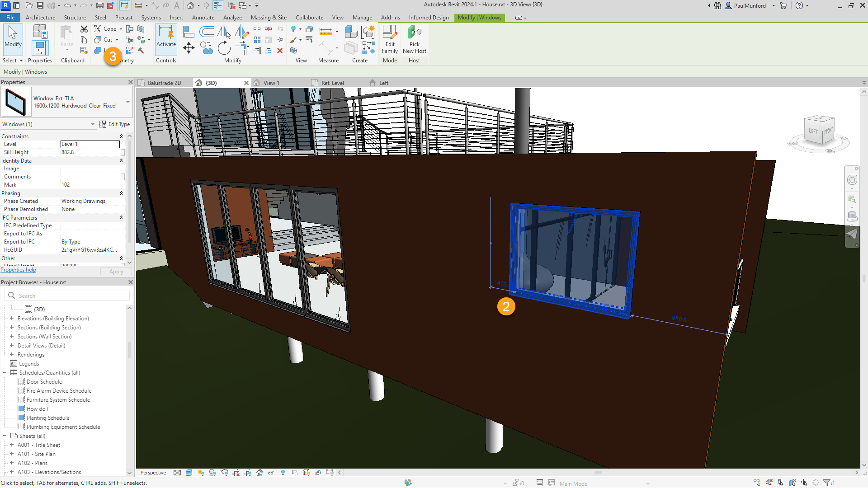Click the horizontal view scrollbar thumb
Image resolution: width=868 pixels, height=488 pixels.
tap(598, 473)
